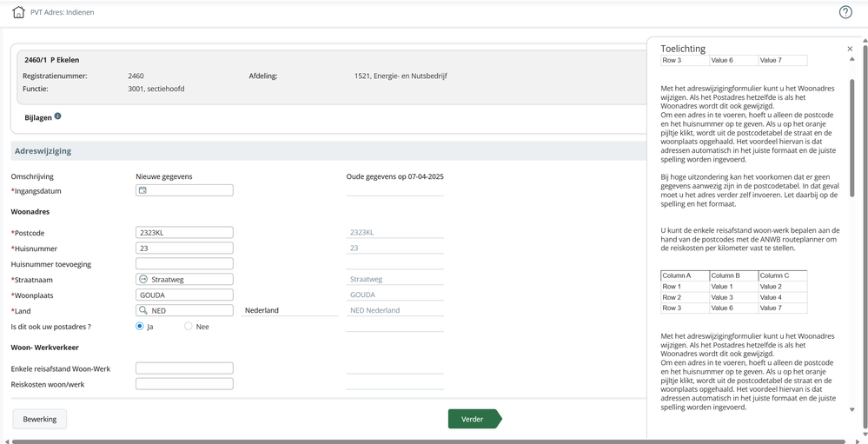Click the Adreswijziging section header
Screen dimensions: 868x444
tap(328, 150)
